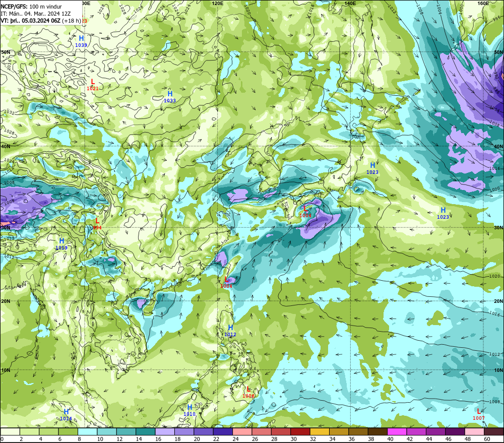This screenshot has height=443, width=504.
Task: Pick the dark red legend swatch between 30 and 32
Action: [300, 431]
